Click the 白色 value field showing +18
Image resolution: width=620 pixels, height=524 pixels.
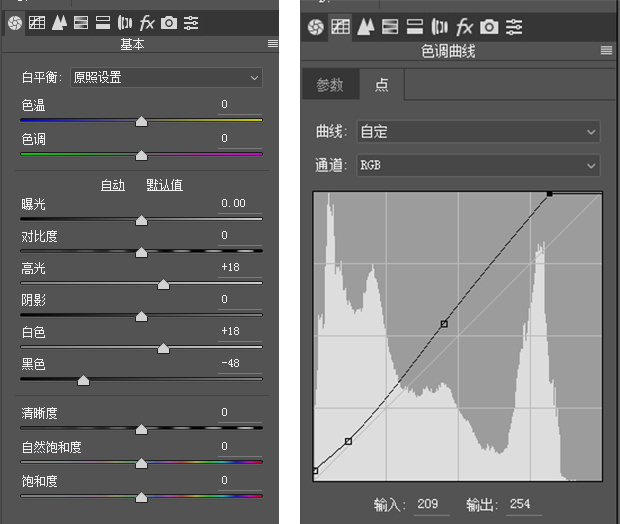[240, 331]
